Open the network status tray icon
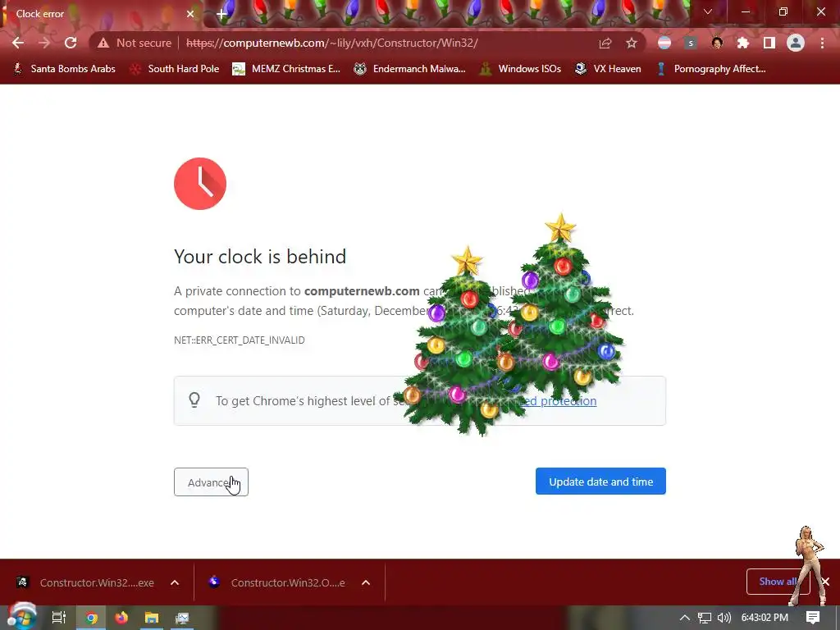 tap(705, 618)
